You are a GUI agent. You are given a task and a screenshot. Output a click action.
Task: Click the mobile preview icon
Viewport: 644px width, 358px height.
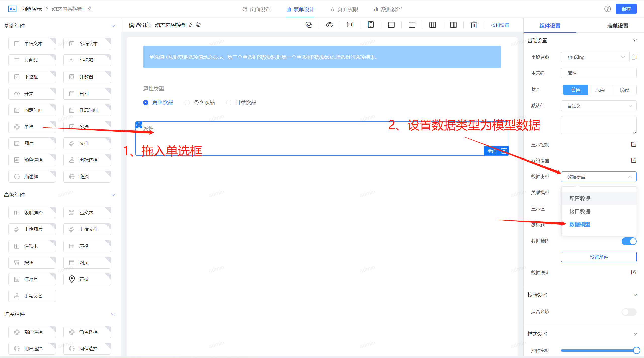pyautogui.click(x=371, y=25)
